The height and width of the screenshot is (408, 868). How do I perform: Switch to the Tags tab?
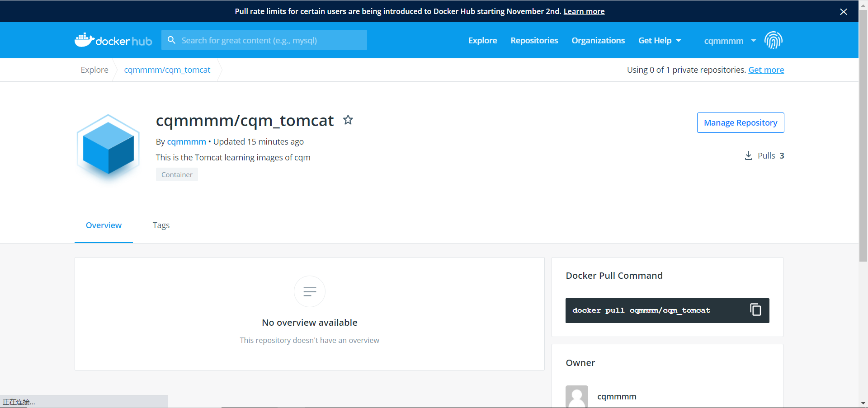(x=161, y=225)
